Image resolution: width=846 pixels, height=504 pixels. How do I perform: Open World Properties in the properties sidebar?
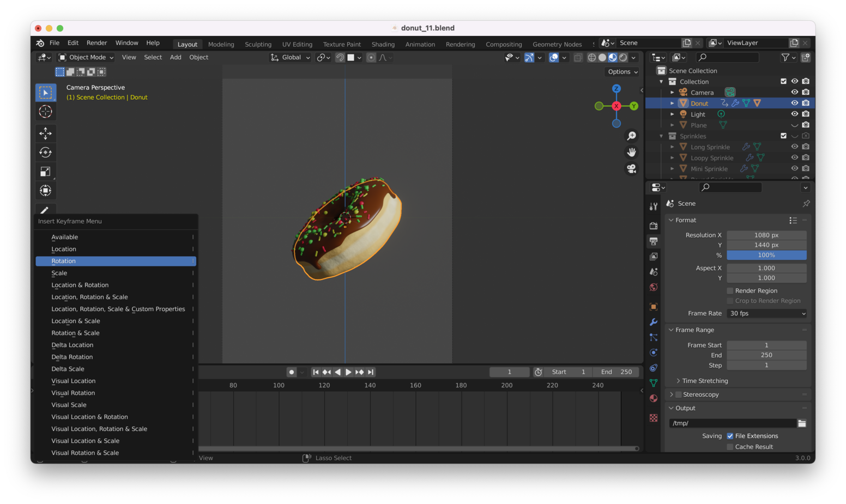point(653,287)
